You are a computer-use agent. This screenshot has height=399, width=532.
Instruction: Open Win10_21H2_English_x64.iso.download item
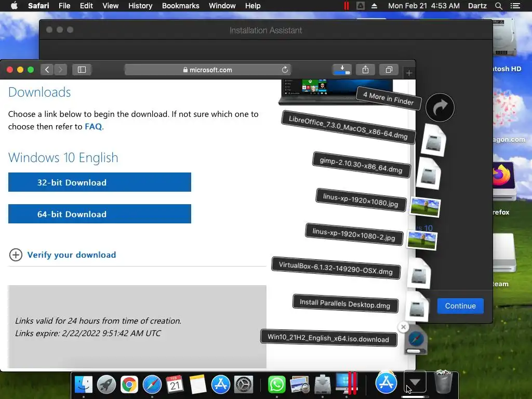click(328, 338)
